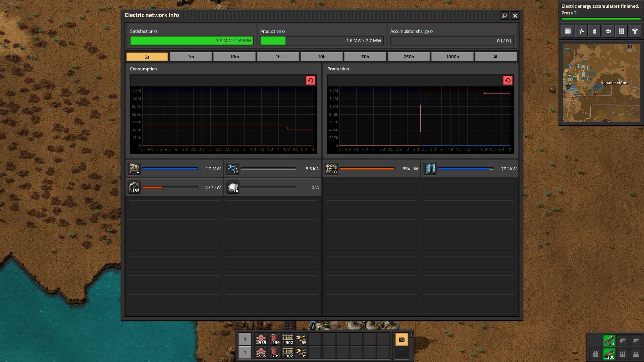Open the production statistics shortcut (pulse icon)
Viewport: 644px width, 362px height.
[x=581, y=31]
